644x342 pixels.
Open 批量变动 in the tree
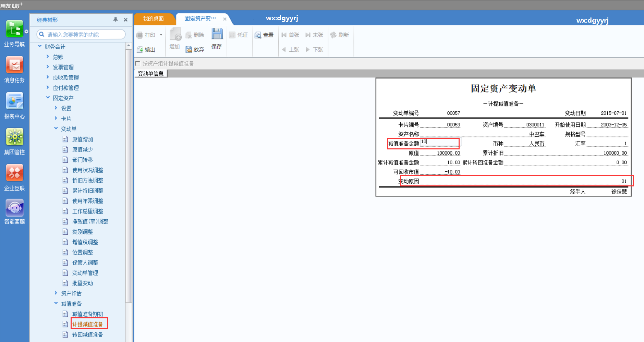point(83,283)
